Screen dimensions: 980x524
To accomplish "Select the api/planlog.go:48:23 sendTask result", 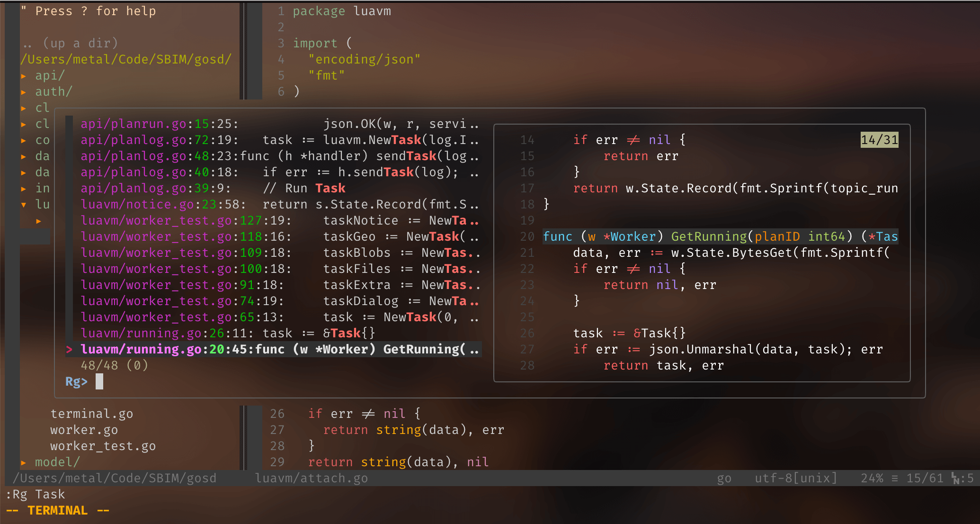I will (x=279, y=156).
